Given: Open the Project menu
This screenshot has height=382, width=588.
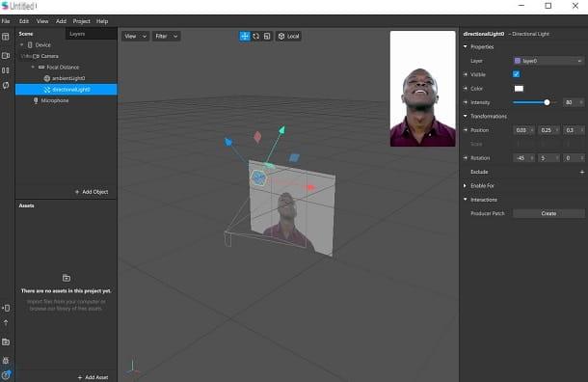Looking at the screenshot, I should (x=81, y=21).
